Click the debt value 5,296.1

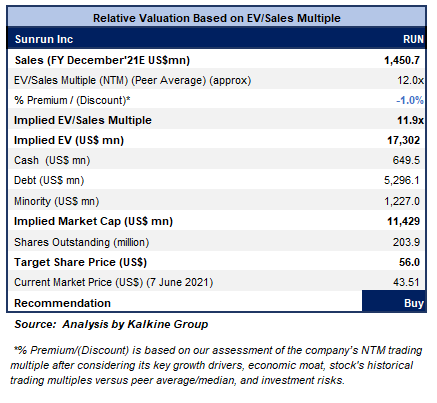point(402,180)
